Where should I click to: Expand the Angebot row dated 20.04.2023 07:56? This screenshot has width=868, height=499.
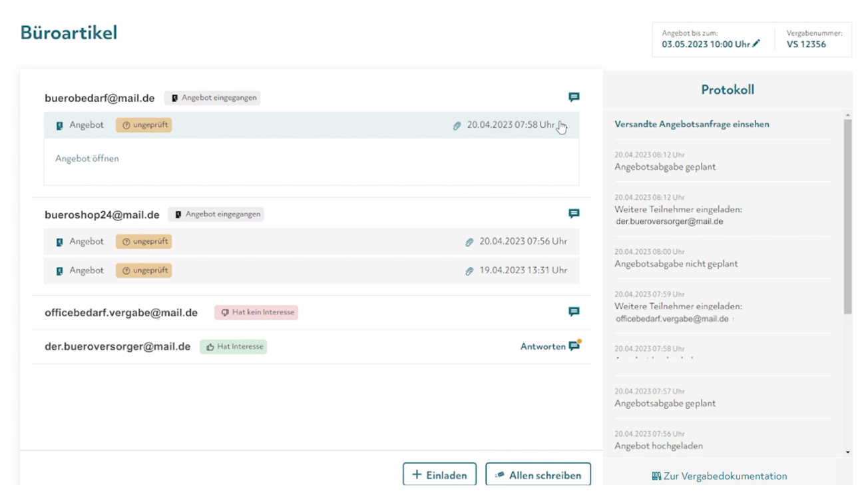pos(312,241)
